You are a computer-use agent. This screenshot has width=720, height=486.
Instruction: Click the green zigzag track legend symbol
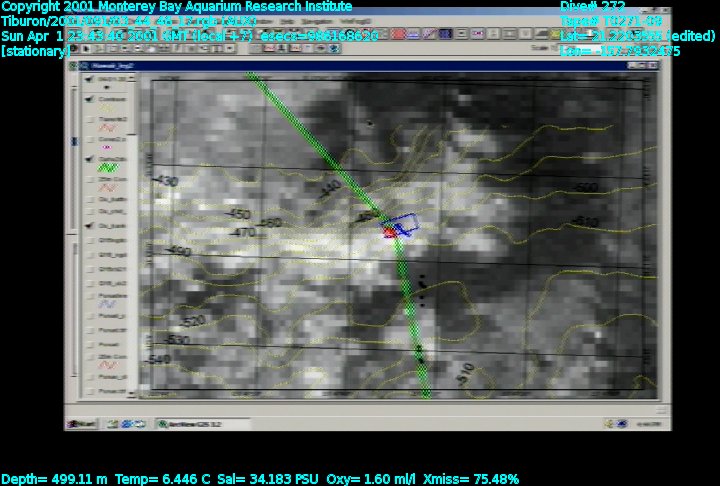tap(107, 169)
